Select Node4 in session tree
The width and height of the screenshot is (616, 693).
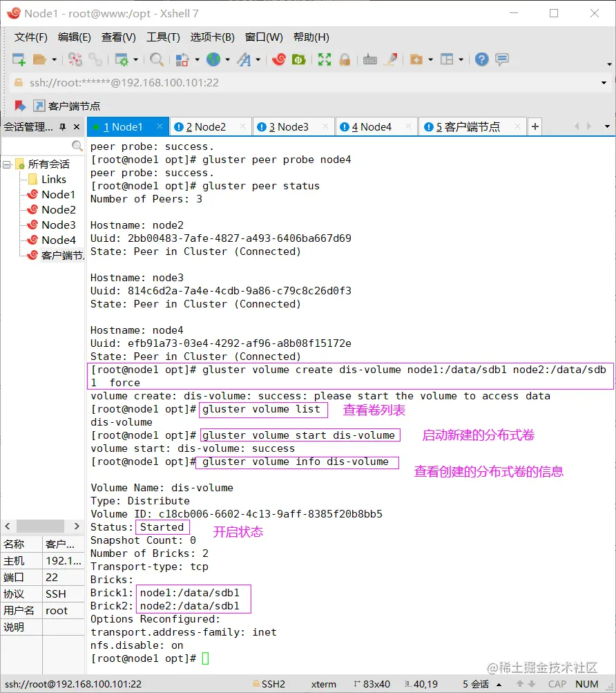click(58, 240)
